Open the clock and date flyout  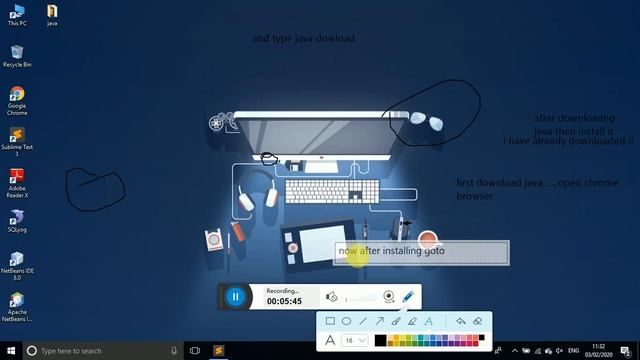[598, 351]
